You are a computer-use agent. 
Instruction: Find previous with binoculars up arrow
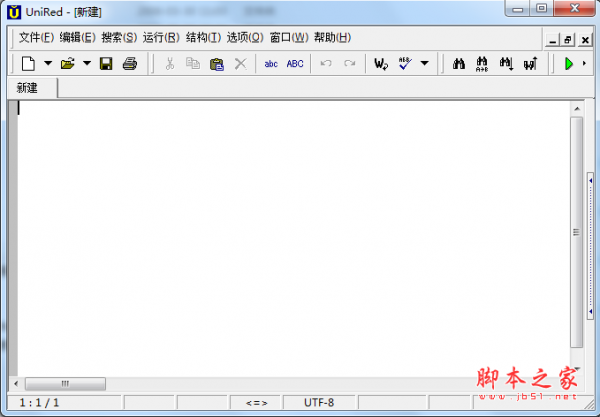pyautogui.click(x=530, y=64)
